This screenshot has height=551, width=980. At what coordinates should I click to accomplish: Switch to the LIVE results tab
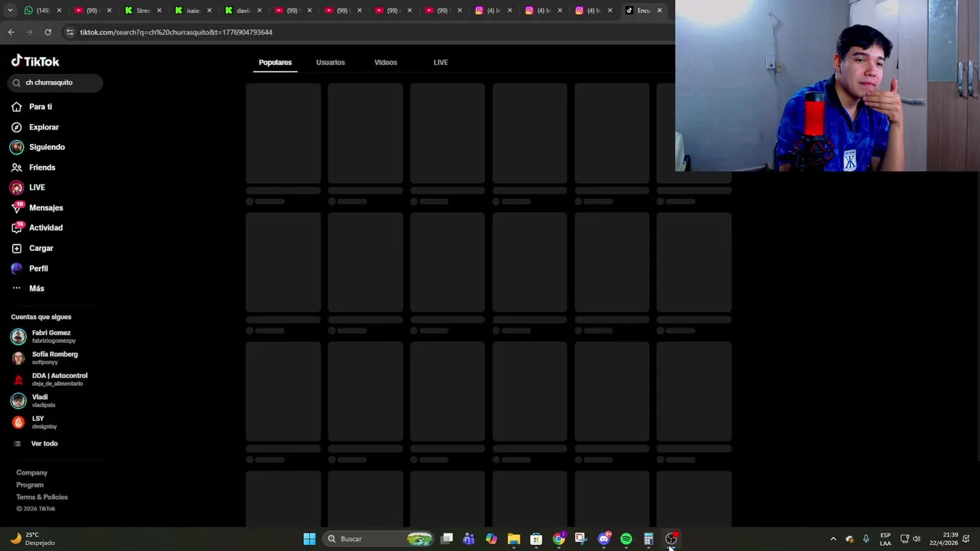[x=440, y=63]
